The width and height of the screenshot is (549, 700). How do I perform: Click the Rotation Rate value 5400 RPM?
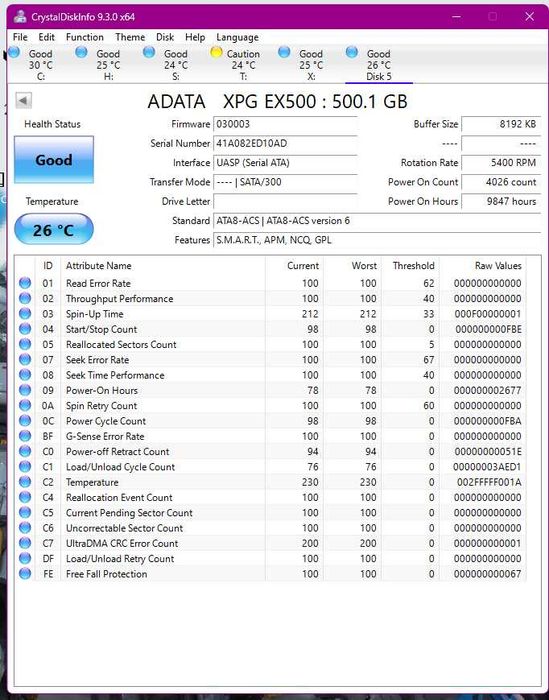(501, 162)
